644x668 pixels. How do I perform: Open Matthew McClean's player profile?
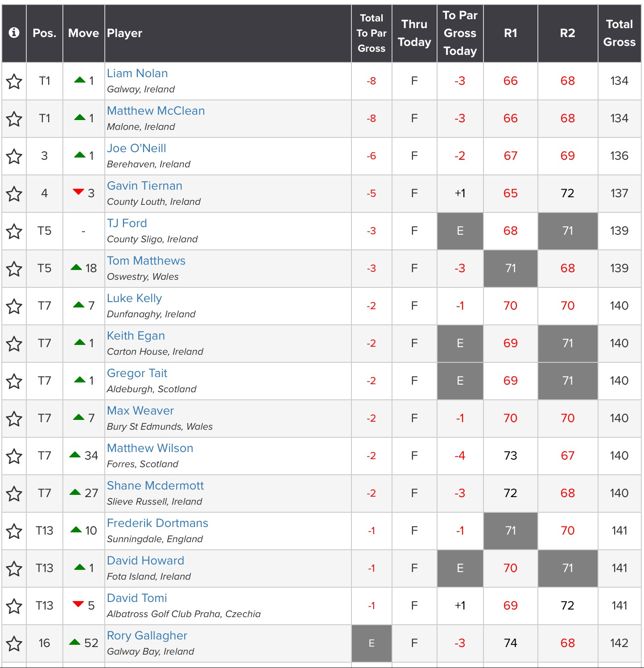tap(156, 111)
